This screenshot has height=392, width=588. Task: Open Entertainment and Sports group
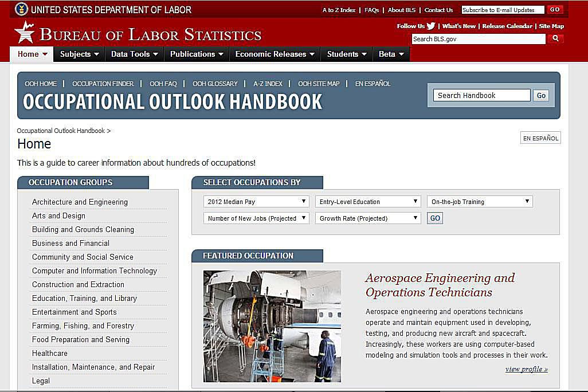click(x=75, y=312)
